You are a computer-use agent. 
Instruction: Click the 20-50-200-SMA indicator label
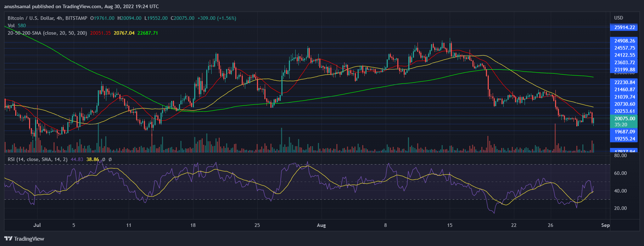(47, 33)
